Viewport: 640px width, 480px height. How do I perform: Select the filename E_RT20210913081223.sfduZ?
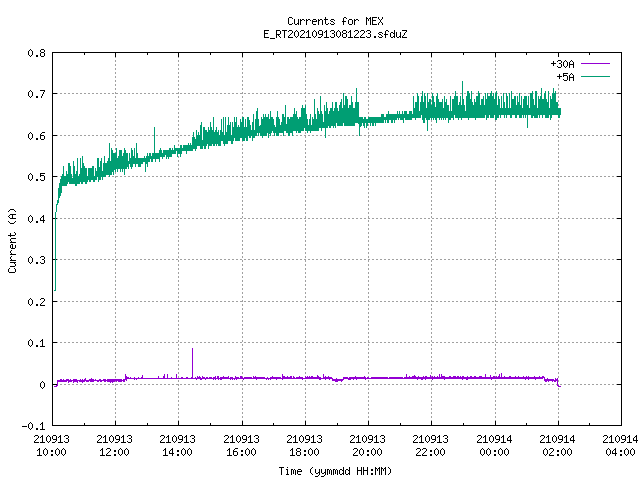coord(335,34)
